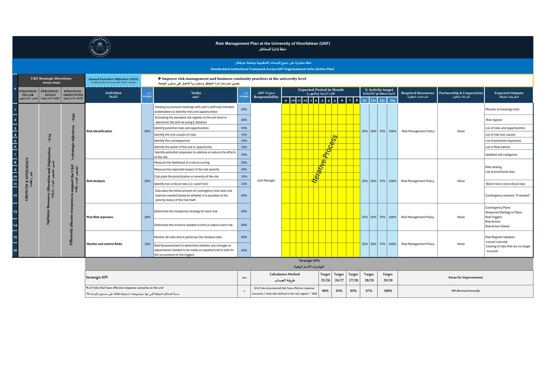Image resolution: width=555 pixels, height=392 pixels.
Task: Click the 'Responsibility' column header
Action: click(266, 95)
